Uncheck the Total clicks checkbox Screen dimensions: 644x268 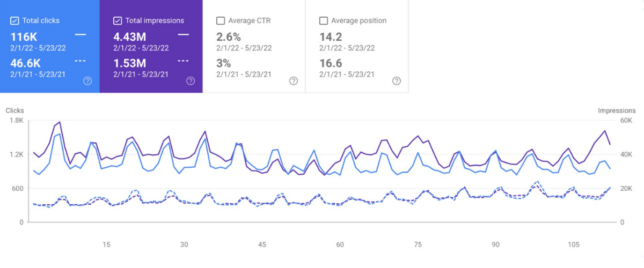point(14,21)
